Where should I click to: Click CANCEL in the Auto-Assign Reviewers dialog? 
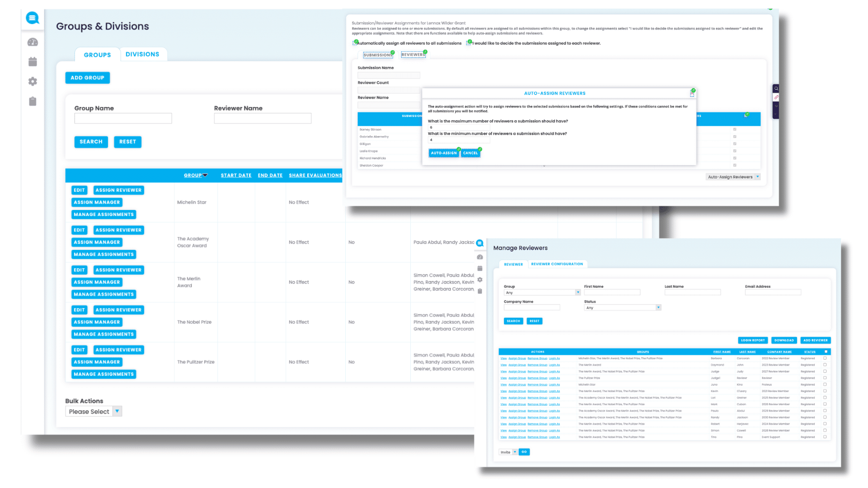[x=470, y=153]
